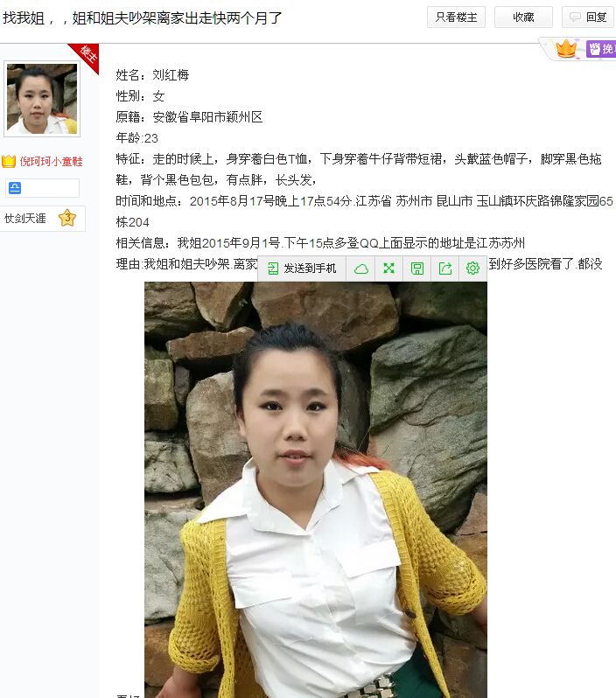Click the gold crown icon at top right
616x698 pixels.
tap(566, 48)
